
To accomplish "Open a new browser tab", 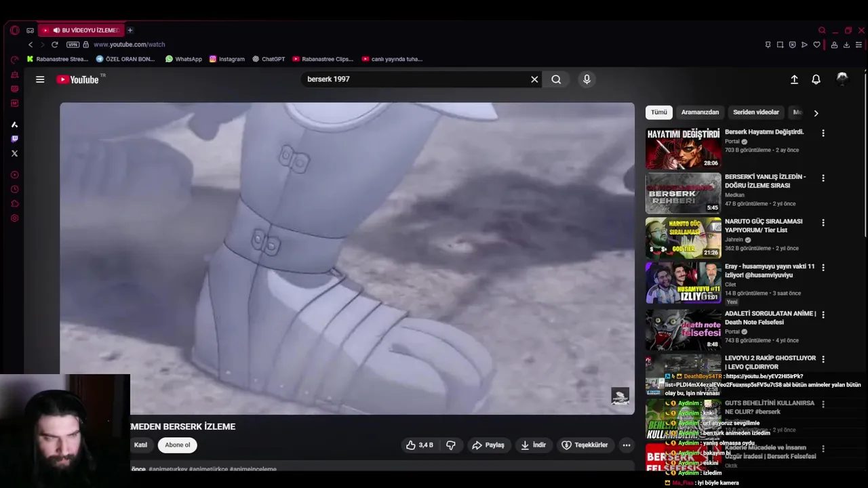I will pos(130,30).
